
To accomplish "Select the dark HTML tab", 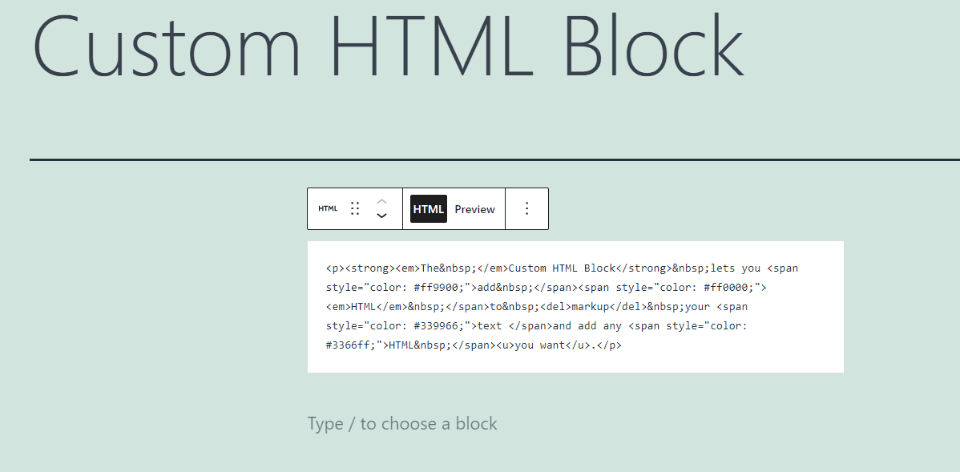I will pyautogui.click(x=428, y=209).
